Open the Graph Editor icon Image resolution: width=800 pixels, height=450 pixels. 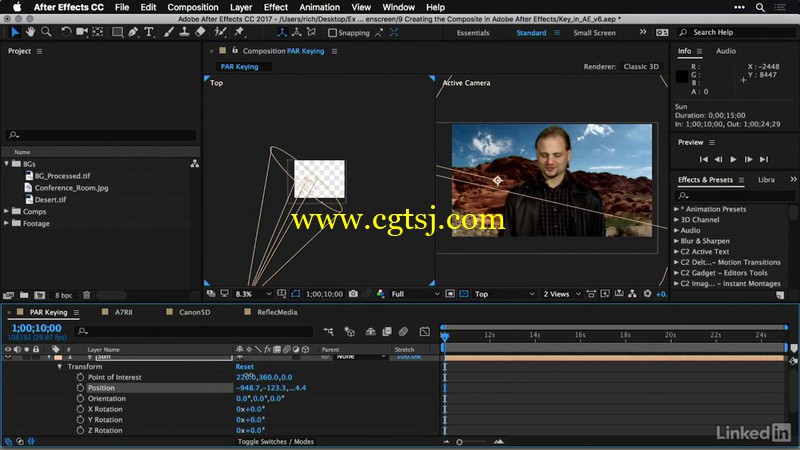424,332
